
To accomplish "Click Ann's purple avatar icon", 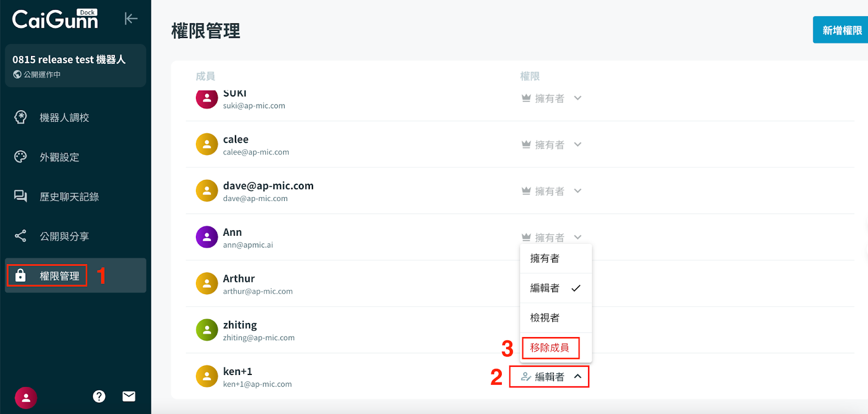I will pyautogui.click(x=207, y=237).
